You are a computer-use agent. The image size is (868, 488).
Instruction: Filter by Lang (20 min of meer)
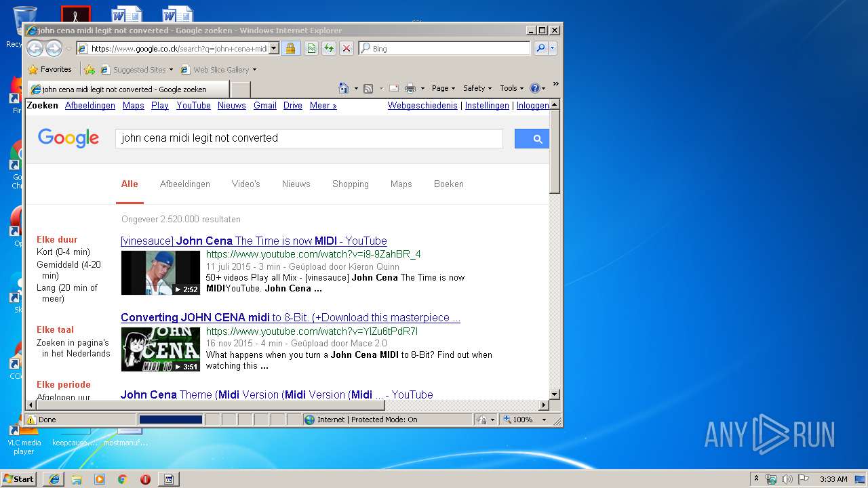(x=67, y=293)
